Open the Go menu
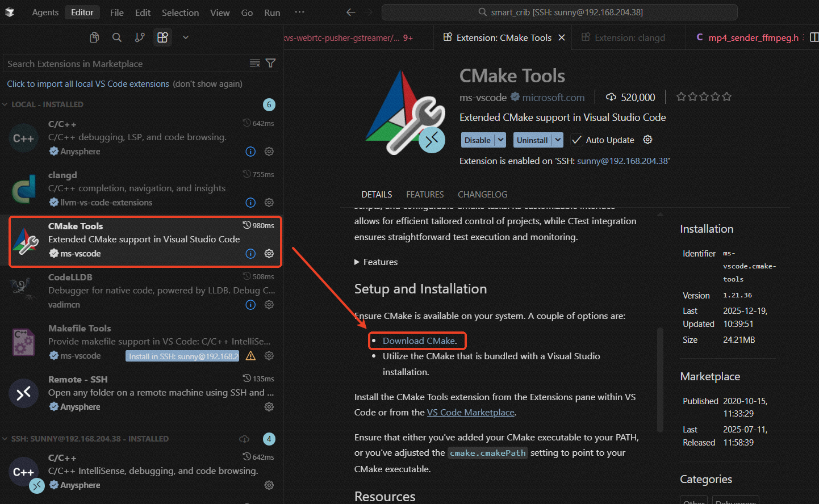The image size is (819, 504). point(247,12)
